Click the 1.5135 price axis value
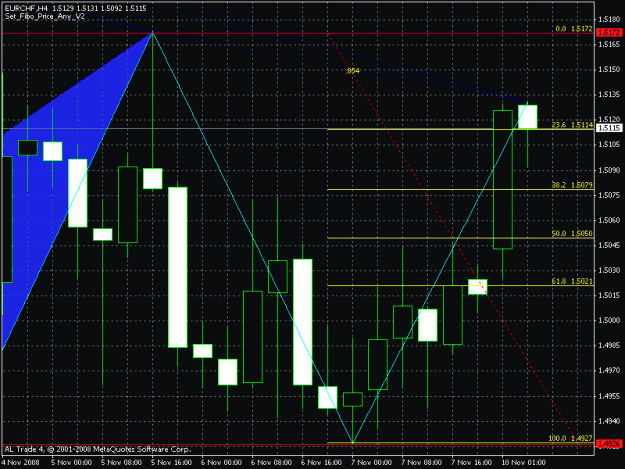Image resolution: width=625 pixels, height=469 pixels. coord(609,94)
